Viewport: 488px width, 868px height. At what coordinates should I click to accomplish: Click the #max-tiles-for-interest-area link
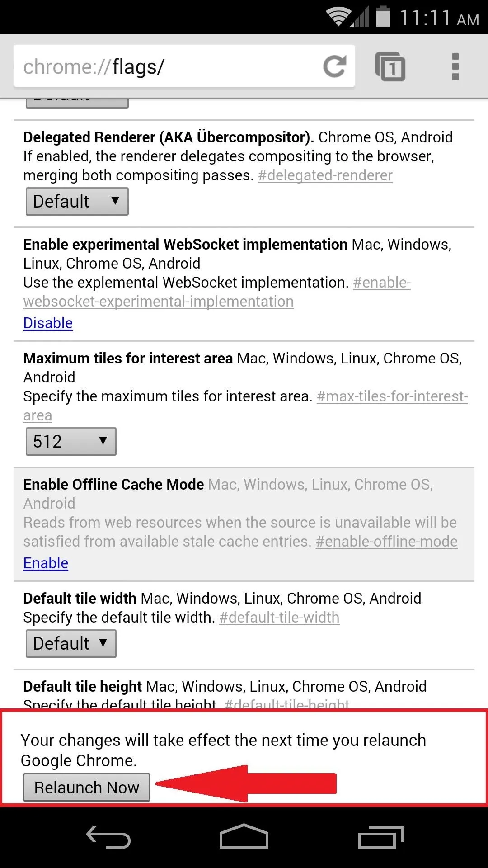392,396
